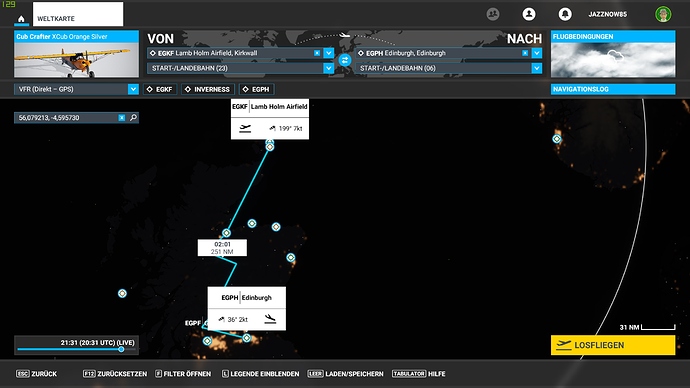690x388 pixels.
Task: Open the notifications bell icon
Action: [x=565, y=14]
